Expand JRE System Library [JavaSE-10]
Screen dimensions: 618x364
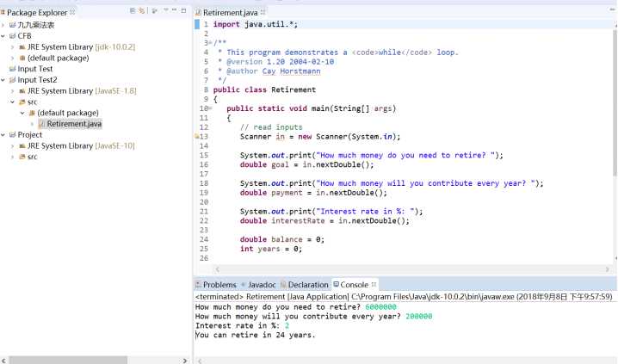(x=13, y=145)
